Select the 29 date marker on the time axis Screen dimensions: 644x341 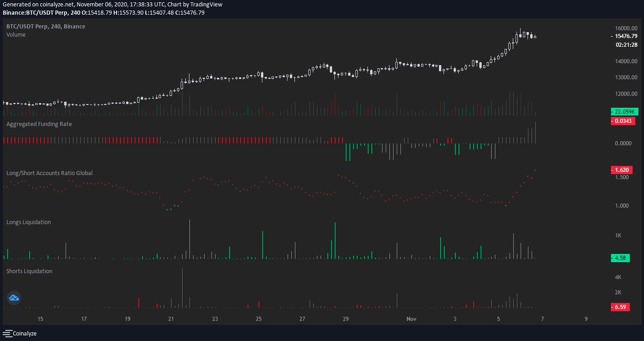[346, 319]
